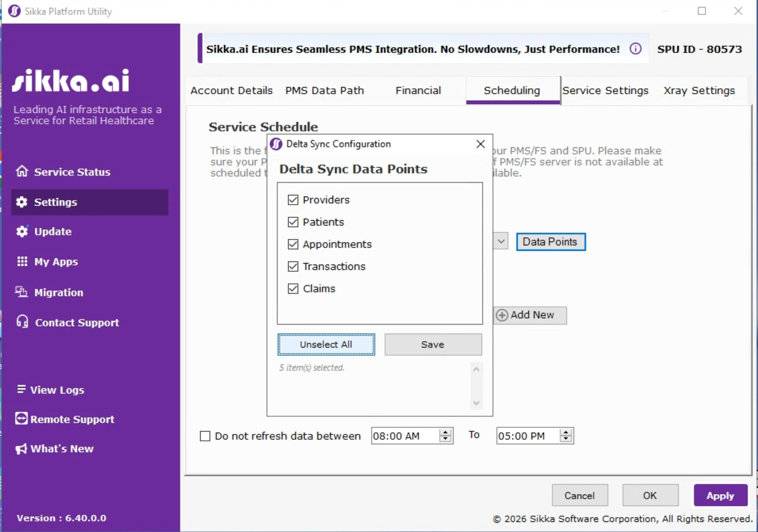Switch to the Xray Settings tab
Screen dimensions: 758x532
click(699, 90)
